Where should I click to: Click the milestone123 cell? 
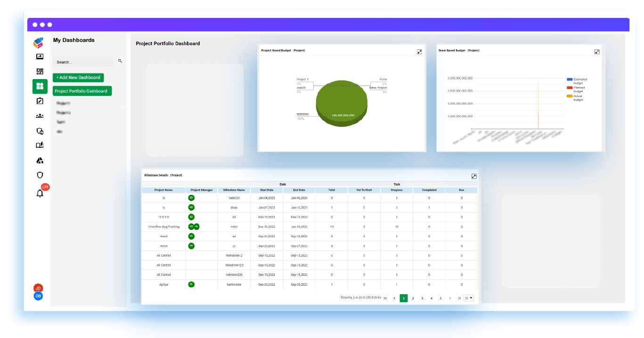coord(234,265)
